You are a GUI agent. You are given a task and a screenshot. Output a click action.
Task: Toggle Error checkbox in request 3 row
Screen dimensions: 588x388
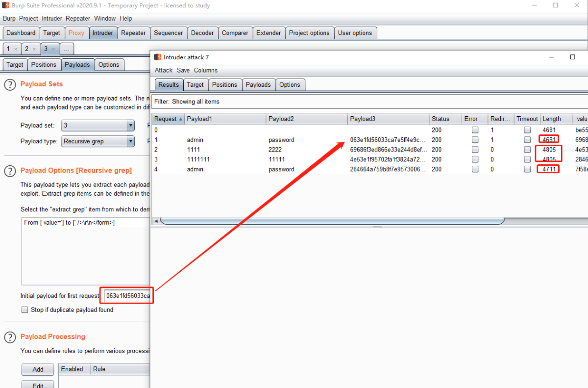click(475, 159)
